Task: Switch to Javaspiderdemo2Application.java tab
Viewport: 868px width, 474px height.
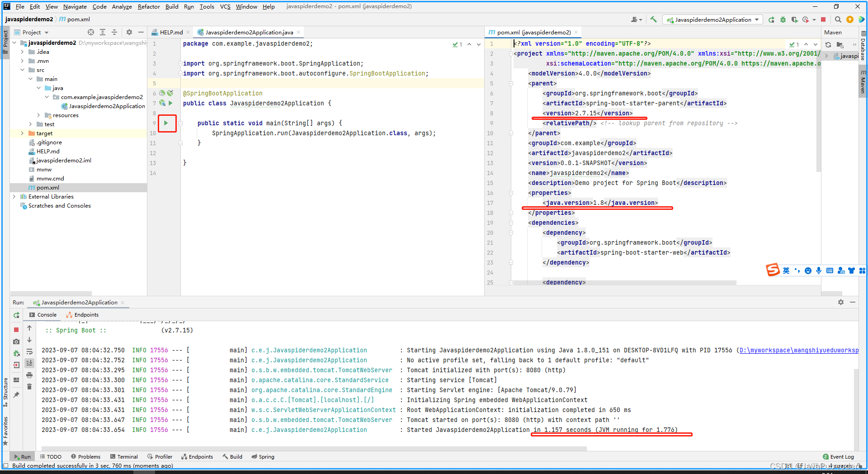Action: click(249, 32)
